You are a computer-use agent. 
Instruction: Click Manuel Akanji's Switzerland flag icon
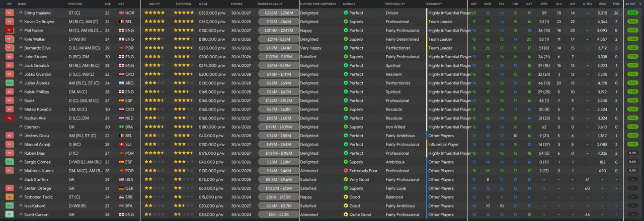[121, 144]
